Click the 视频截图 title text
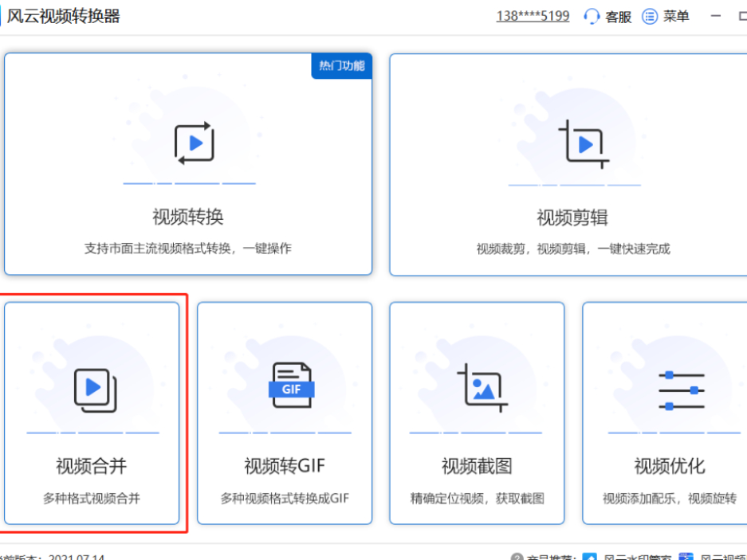 coord(477,466)
